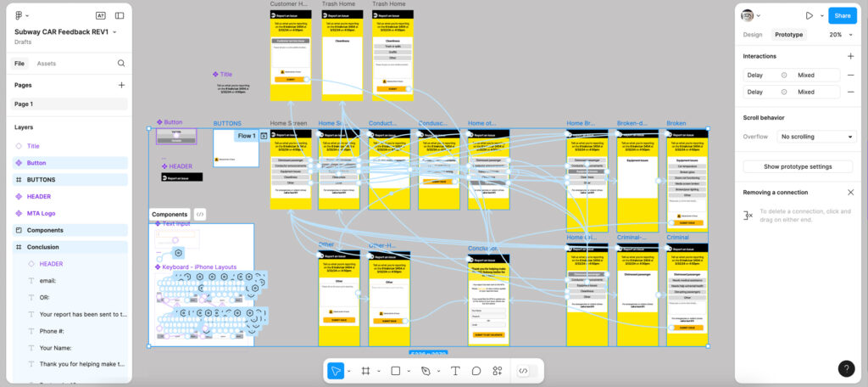
Task: Select the Move tool in bottom toolbar
Action: [336, 371]
